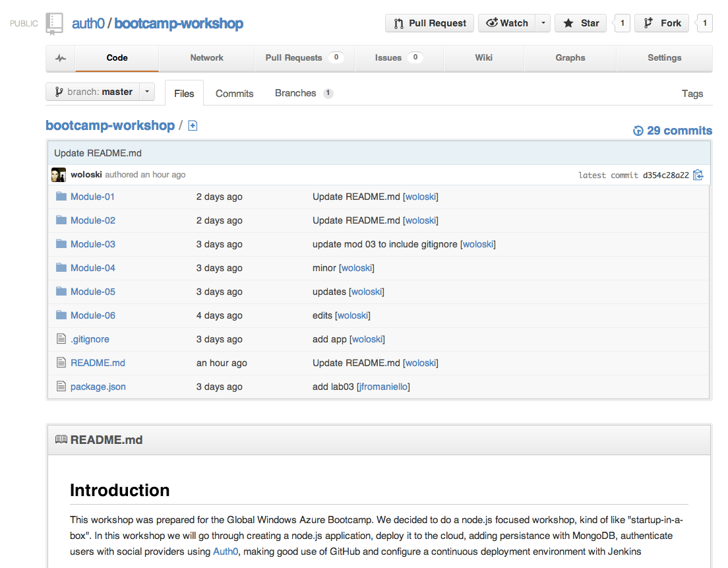Open the Tags link

(x=692, y=94)
